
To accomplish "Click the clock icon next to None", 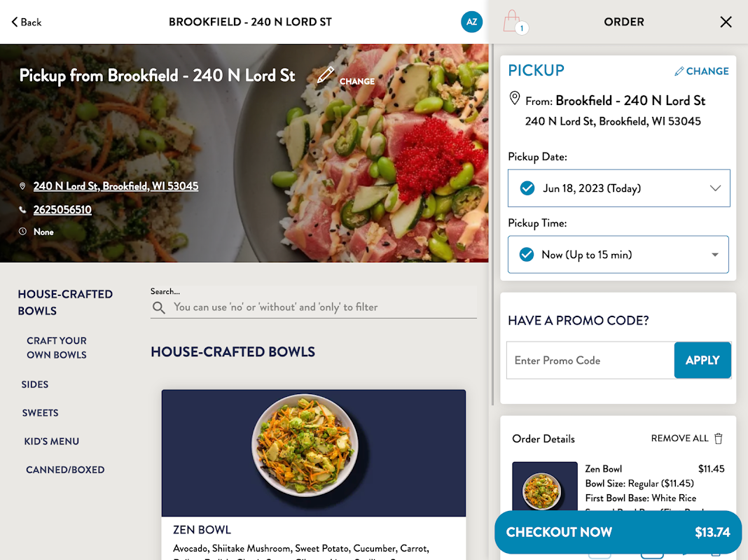I will (x=22, y=232).
